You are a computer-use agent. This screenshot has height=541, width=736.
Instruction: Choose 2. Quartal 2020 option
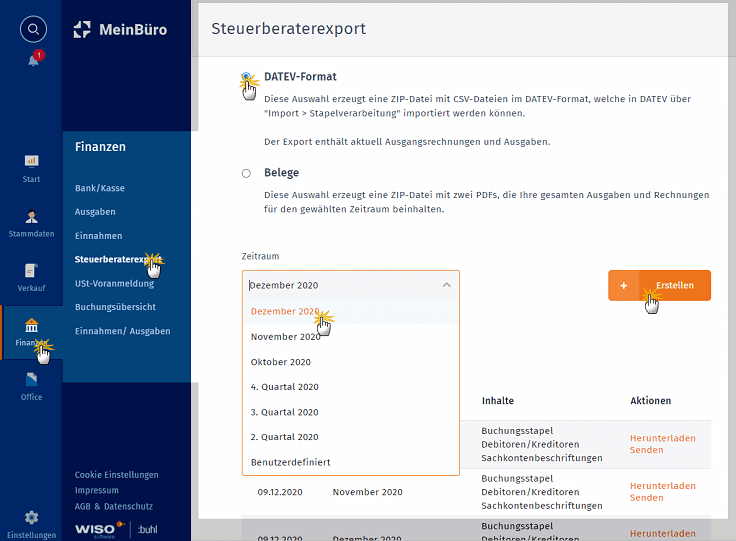pos(351,437)
